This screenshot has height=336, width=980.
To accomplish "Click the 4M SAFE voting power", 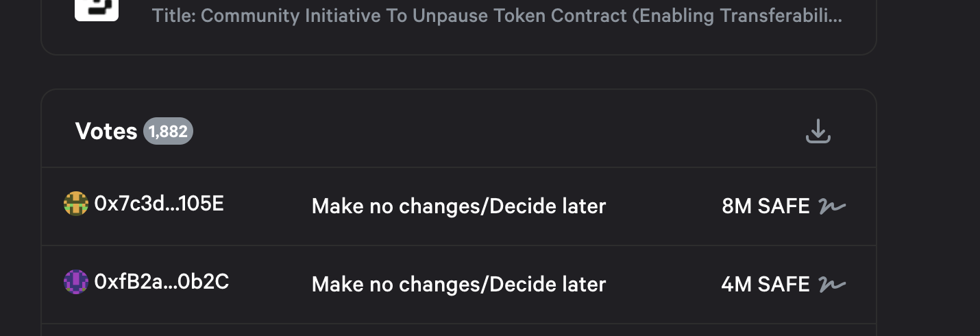I will (x=765, y=284).
